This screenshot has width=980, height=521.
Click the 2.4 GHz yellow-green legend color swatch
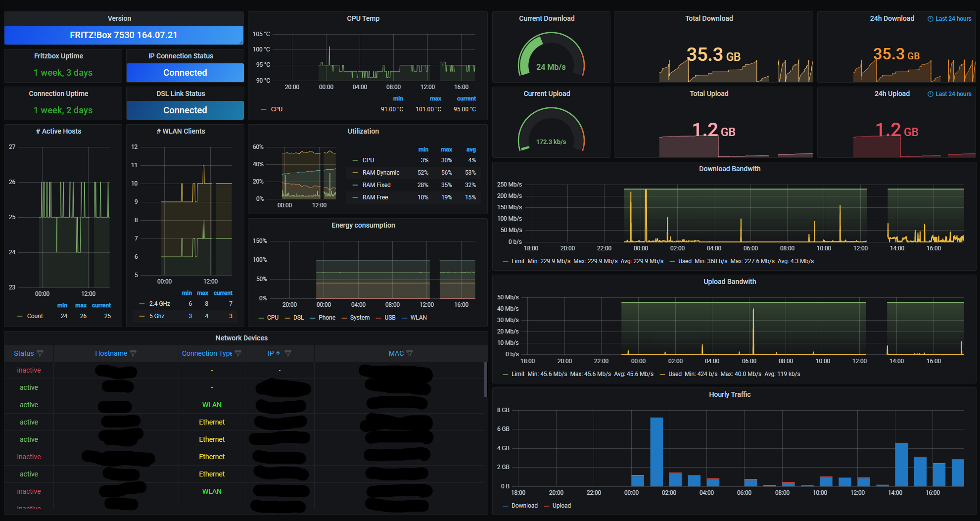point(142,304)
